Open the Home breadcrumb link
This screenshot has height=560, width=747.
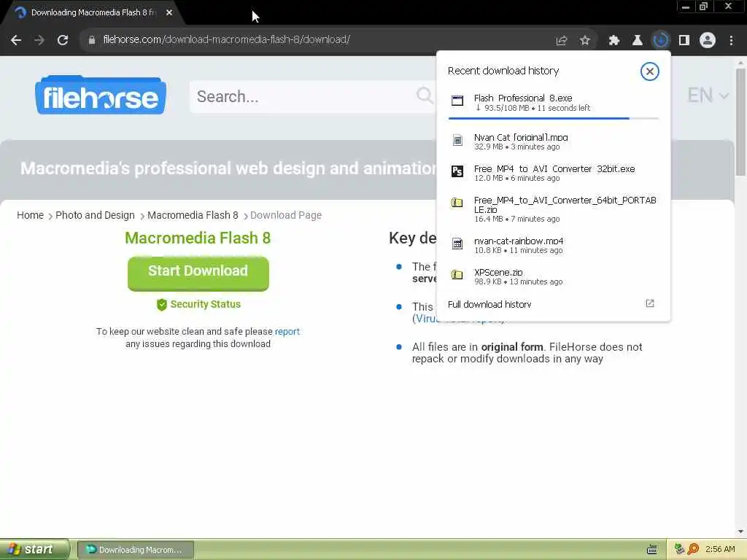[x=30, y=215]
